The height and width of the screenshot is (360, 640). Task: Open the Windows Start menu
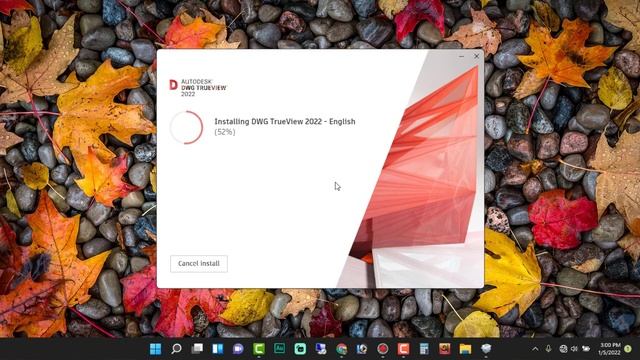156,349
